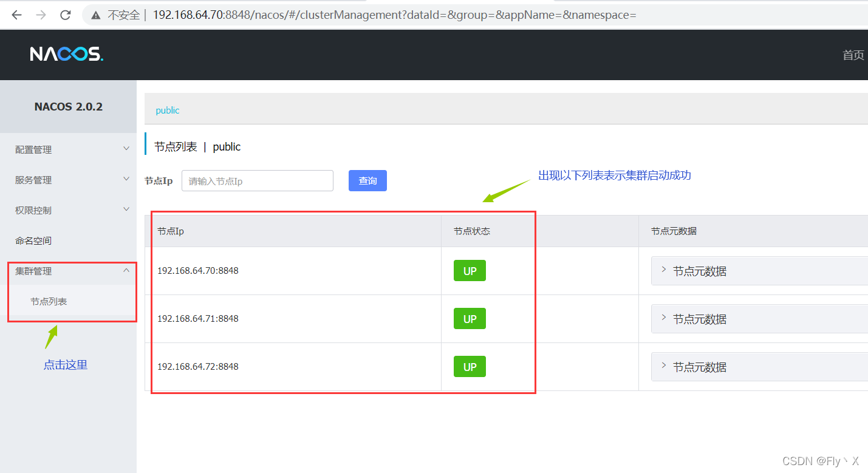Click the UP status of 192.168.64.70:8848
The width and height of the screenshot is (868, 473).
coord(470,271)
